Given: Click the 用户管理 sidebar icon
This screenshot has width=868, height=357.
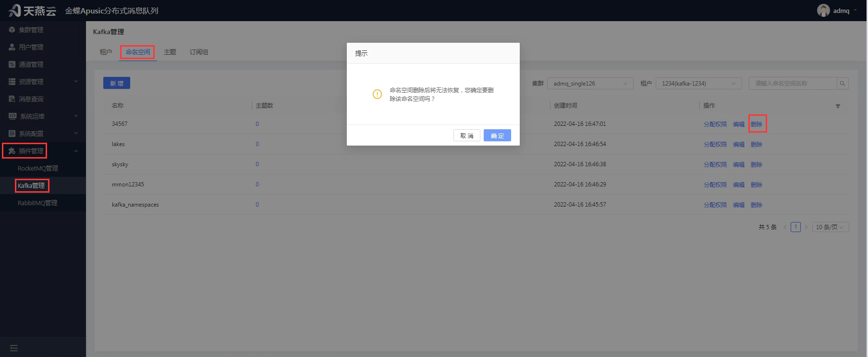Looking at the screenshot, I should coord(12,47).
